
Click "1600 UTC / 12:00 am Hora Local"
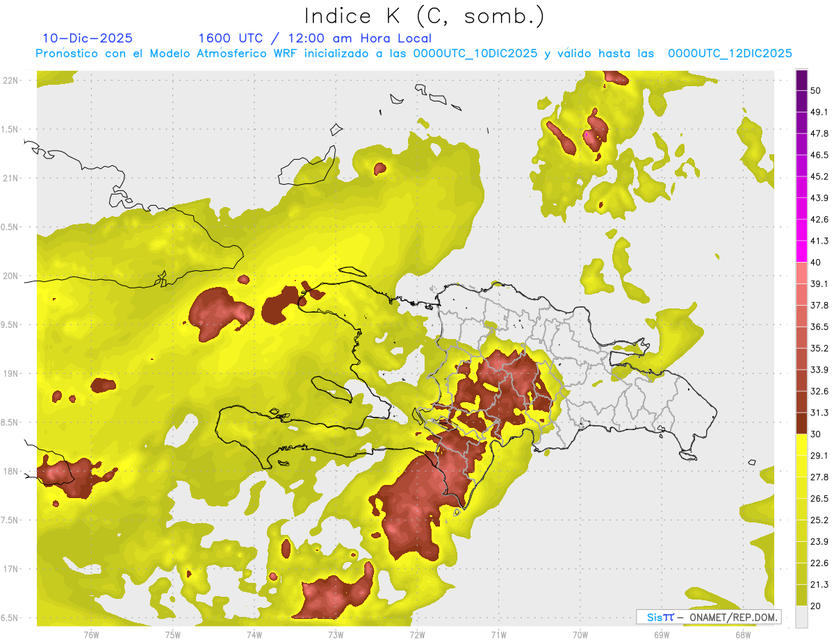point(315,38)
